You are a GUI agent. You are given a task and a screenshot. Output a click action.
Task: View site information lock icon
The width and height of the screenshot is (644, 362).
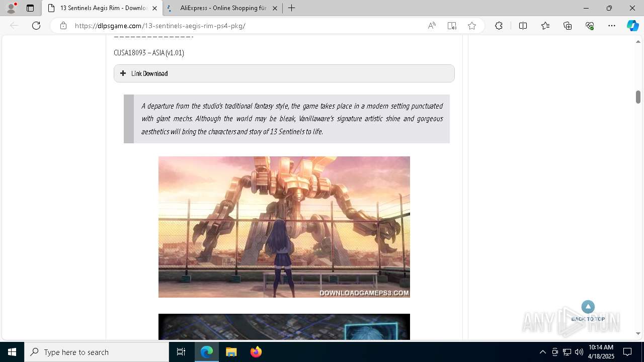click(x=63, y=26)
